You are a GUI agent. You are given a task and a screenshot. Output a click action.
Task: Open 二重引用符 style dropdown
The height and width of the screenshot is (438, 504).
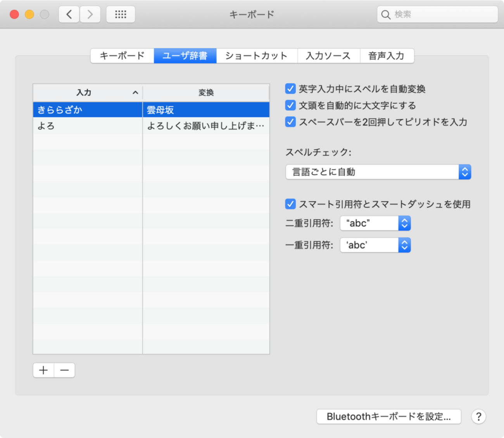(375, 223)
